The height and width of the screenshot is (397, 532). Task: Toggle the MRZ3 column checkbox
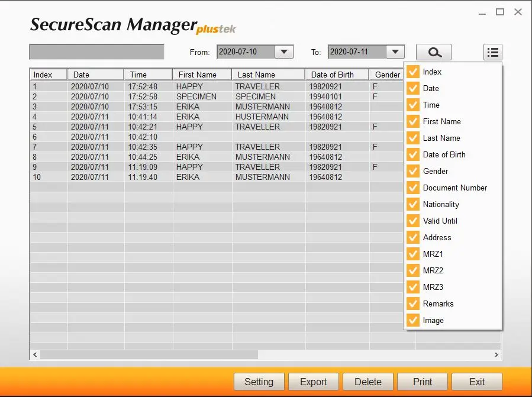(x=413, y=287)
